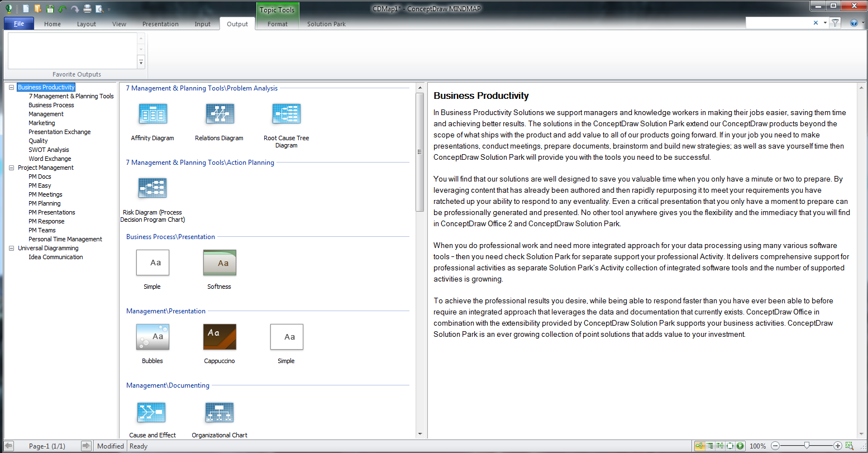Go to previous page arrow in status bar

(x=9, y=446)
